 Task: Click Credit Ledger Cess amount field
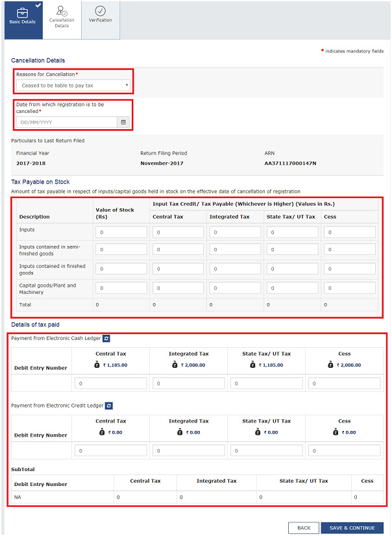pyautogui.click(x=345, y=450)
